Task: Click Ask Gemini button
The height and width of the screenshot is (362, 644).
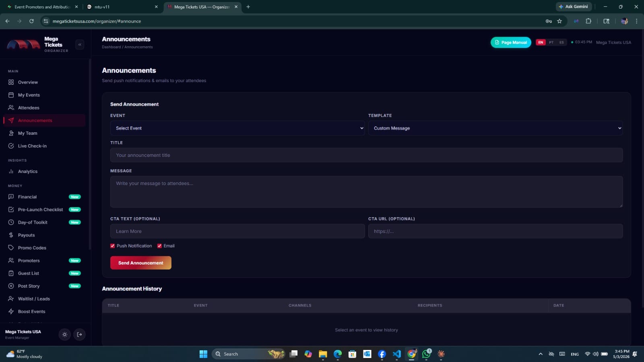Action: point(574,6)
